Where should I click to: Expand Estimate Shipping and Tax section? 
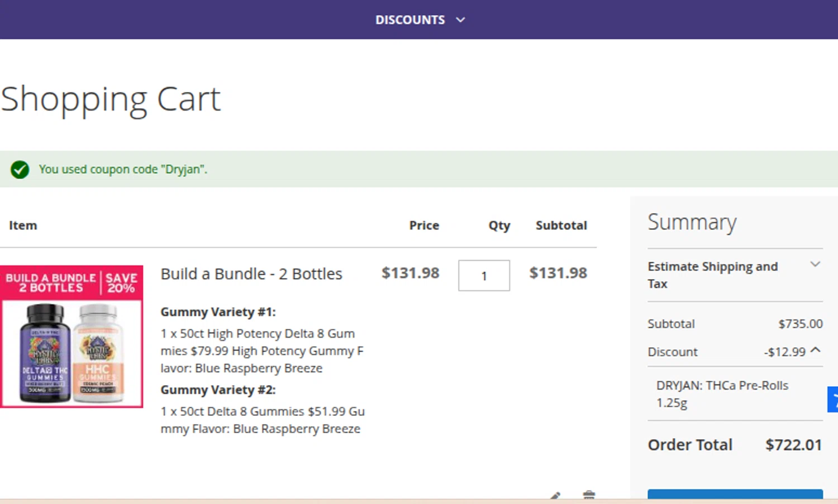click(x=815, y=265)
